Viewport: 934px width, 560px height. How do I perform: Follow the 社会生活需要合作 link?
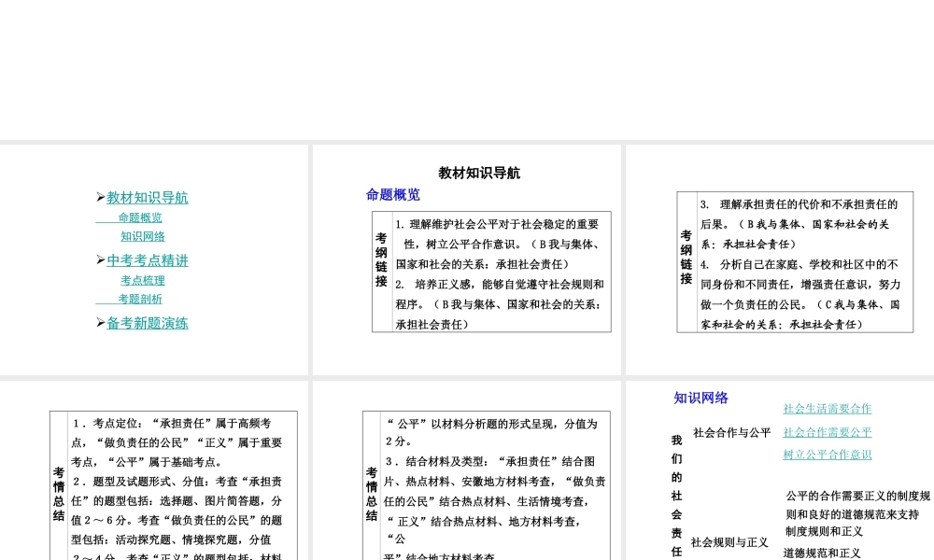click(828, 409)
